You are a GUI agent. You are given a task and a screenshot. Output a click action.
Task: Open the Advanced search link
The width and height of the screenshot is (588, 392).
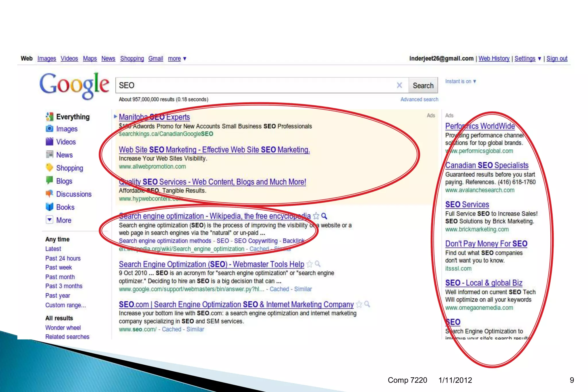[x=419, y=99]
